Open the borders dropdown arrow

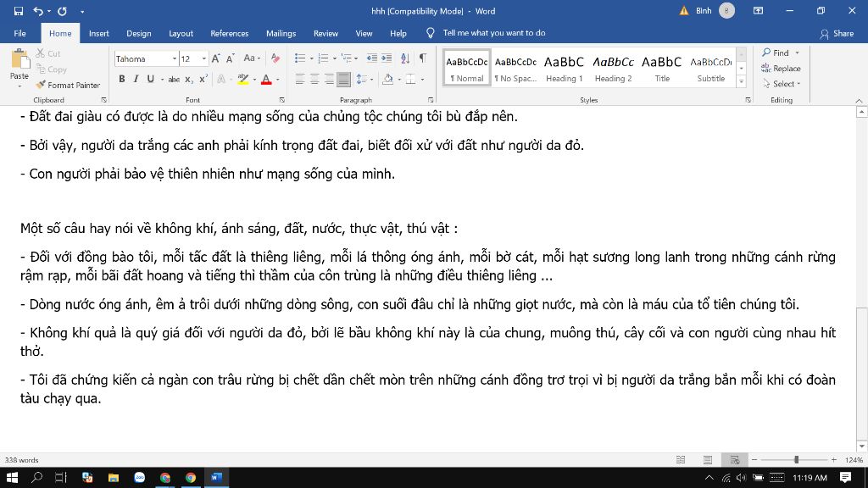422,80
